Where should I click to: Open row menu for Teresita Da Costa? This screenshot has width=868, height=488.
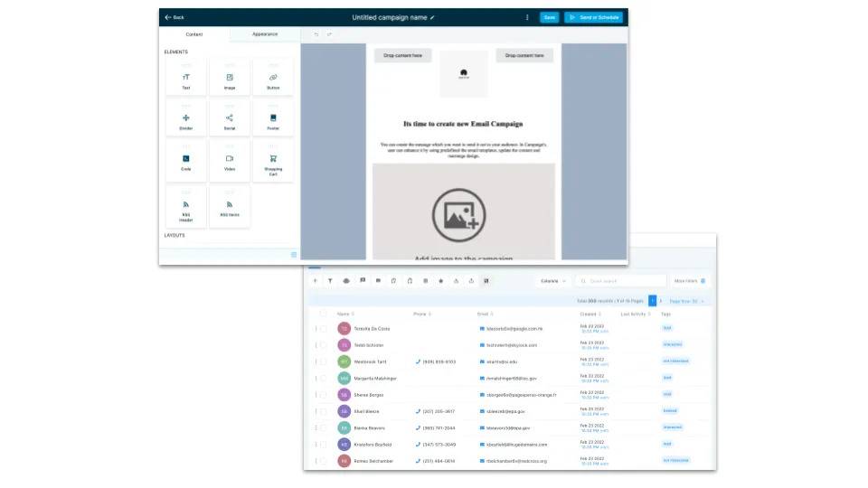(316, 329)
